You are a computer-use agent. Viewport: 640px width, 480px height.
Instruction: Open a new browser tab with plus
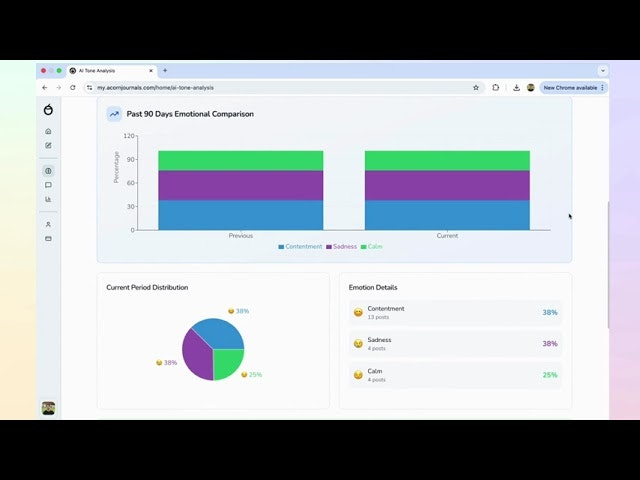(165, 71)
